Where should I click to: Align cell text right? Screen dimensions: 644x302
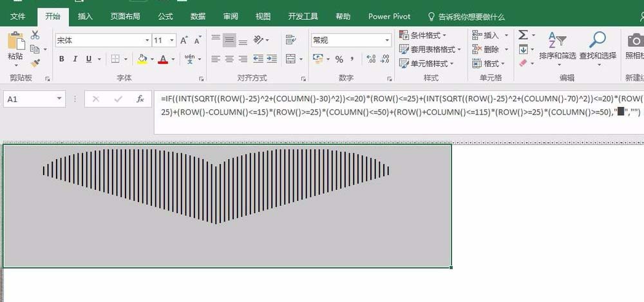coord(243,59)
